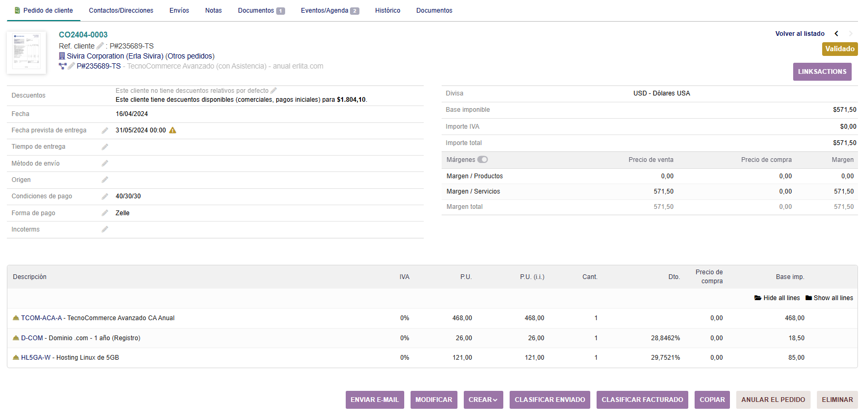Viewport: 868px width, 413px height.
Task: Click the pencil icon next to Ref. cliente
Action: pos(100,46)
